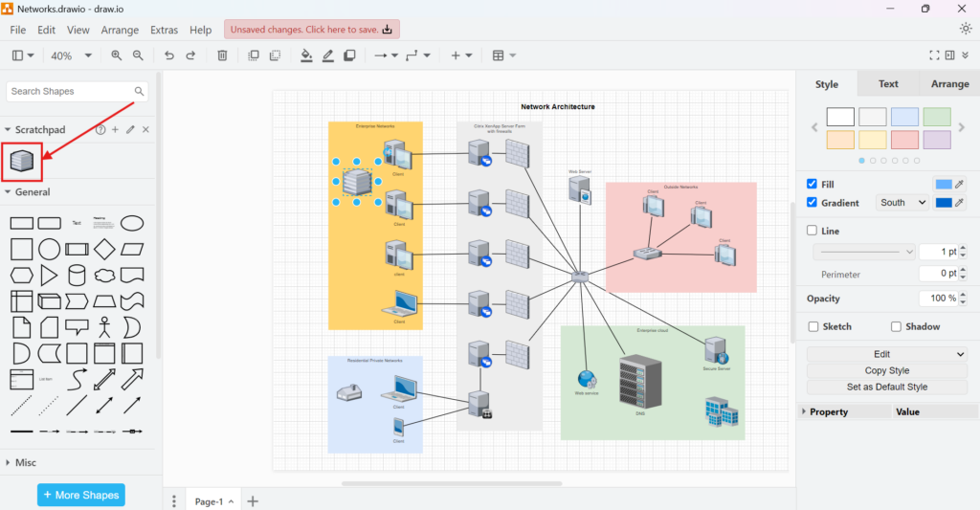Screen dimensions: 980x510
Task: Open the Gradient direction South dropdown
Action: (903, 203)
